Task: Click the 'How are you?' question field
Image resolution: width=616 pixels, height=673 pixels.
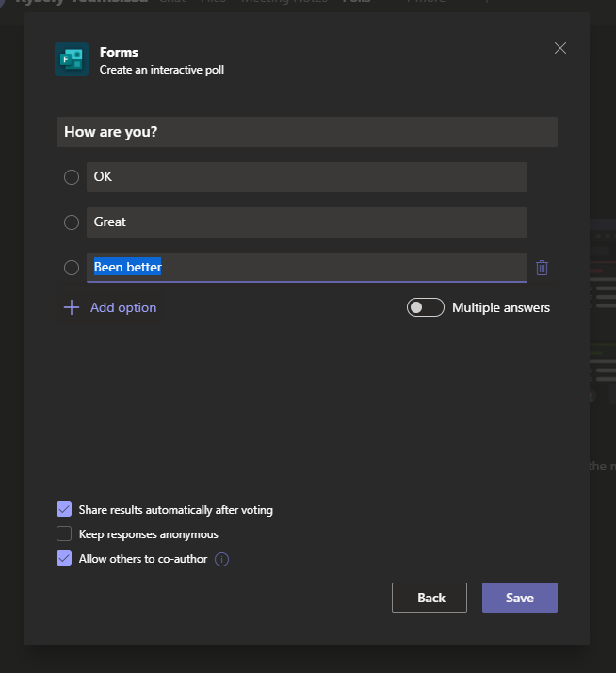Action: pos(306,132)
